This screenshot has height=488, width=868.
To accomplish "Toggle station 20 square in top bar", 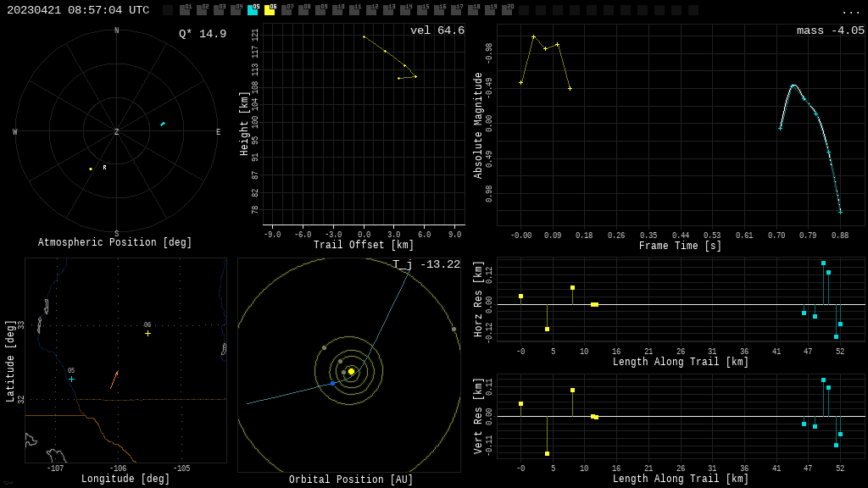I will (x=507, y=10).
